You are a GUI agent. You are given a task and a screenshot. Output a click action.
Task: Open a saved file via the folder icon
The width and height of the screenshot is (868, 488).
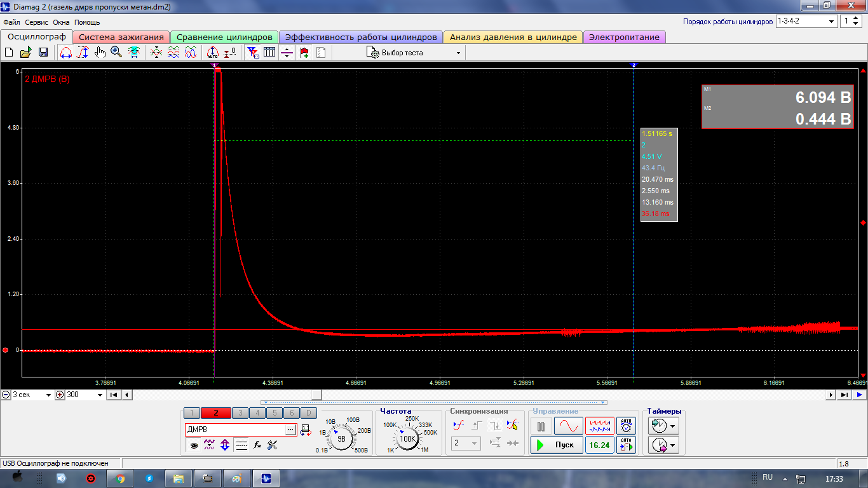[25, 53]
